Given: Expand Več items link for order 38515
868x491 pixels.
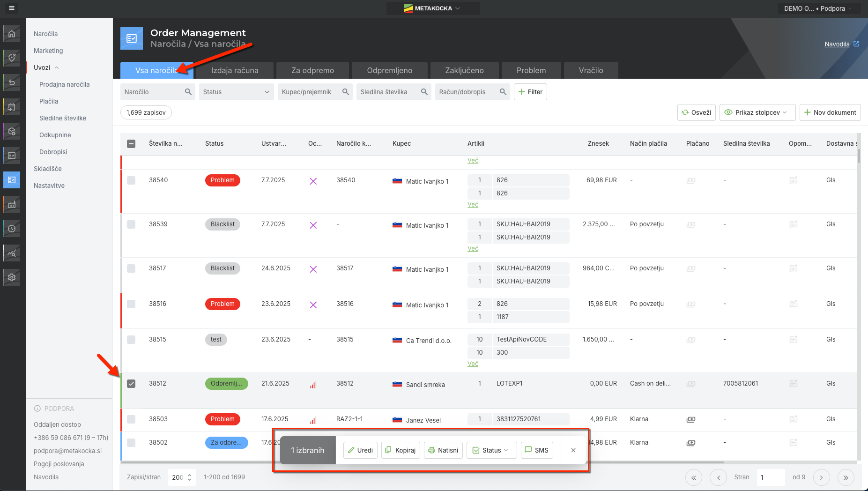Looking at the screenshot, I should (473, 364).
